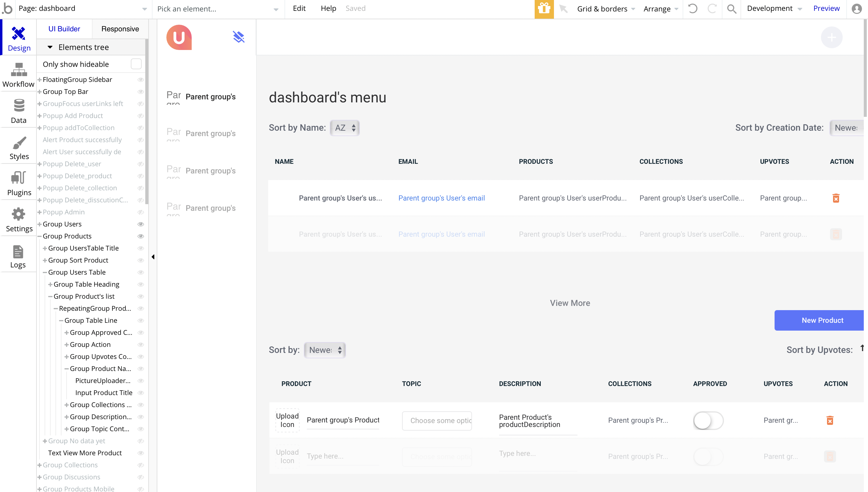
Task: Click the gift box icon
Action: (x=544, y=9)
